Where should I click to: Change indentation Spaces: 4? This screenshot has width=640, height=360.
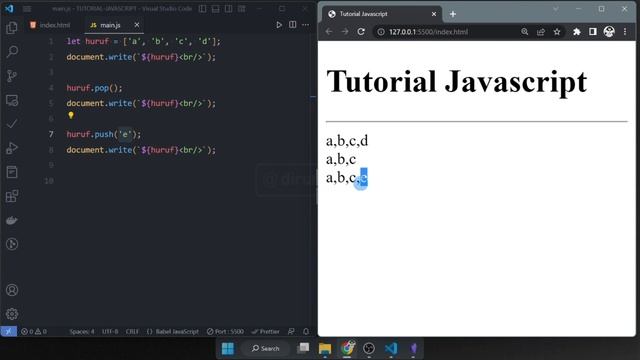(x=82, y=331)
